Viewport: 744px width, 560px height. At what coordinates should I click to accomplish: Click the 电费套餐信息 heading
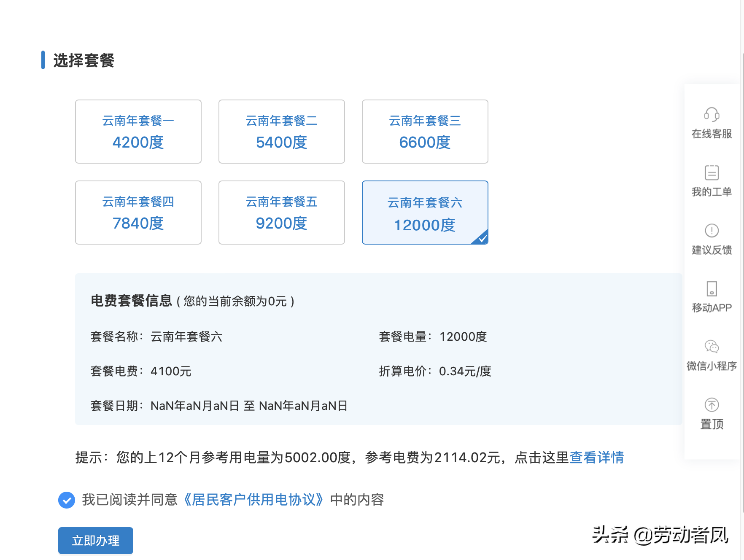tap(131, 301)
